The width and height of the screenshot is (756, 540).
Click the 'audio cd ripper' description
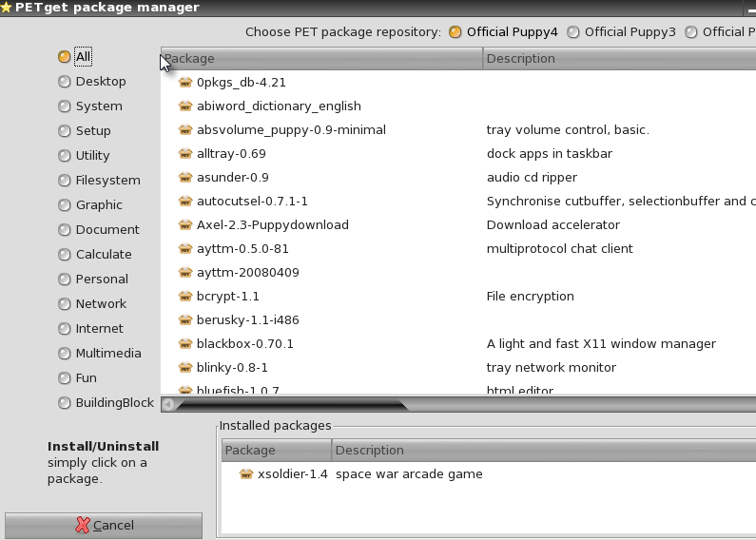click(532, 178)
